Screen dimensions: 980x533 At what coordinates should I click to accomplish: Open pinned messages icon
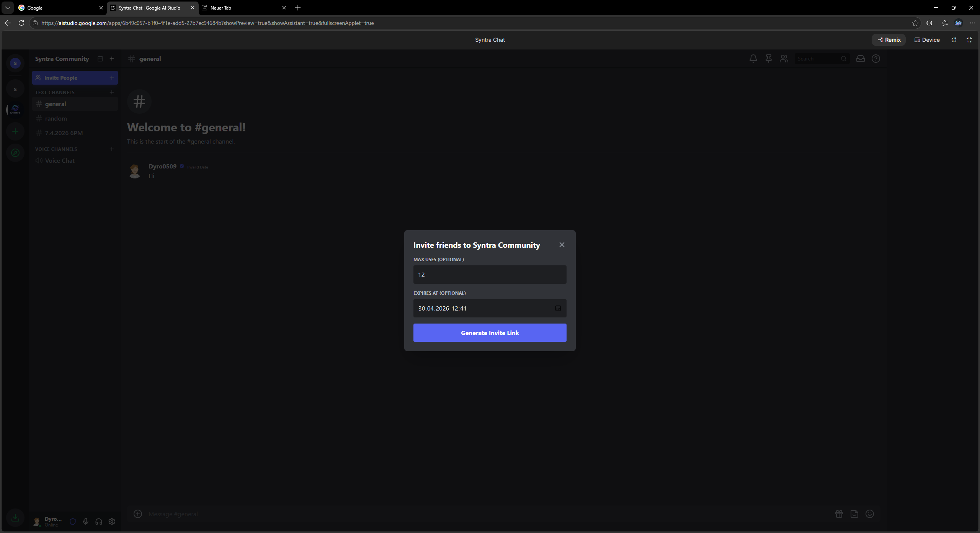(x=768, y=59)
